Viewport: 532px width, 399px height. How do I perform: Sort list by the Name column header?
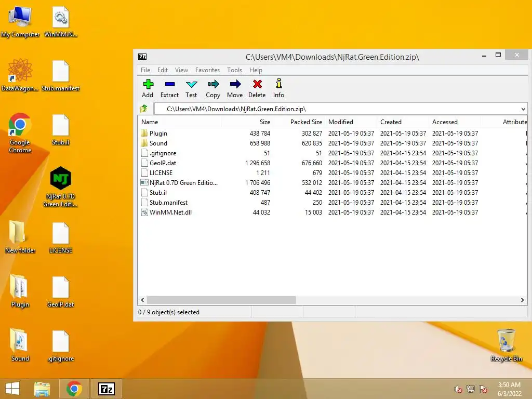180,122
